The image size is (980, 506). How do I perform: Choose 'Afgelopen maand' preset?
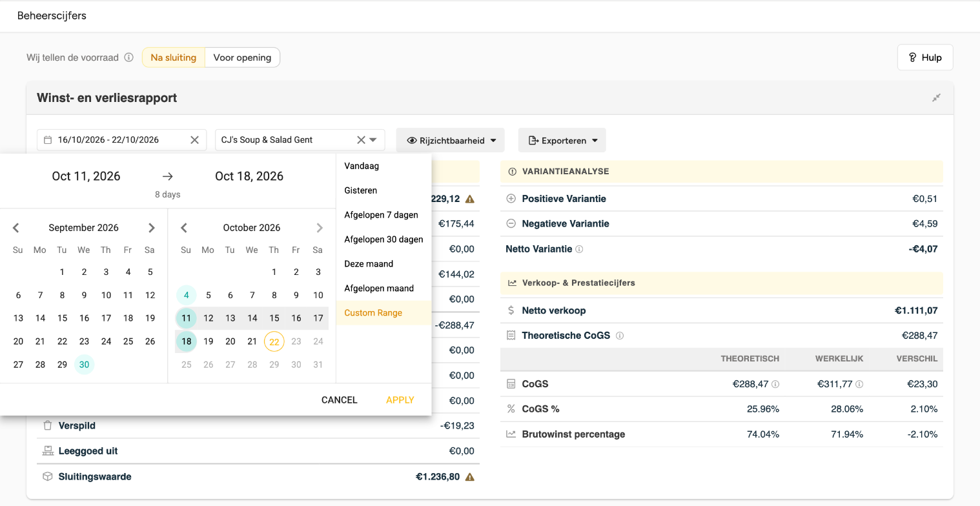pos(383,288)
